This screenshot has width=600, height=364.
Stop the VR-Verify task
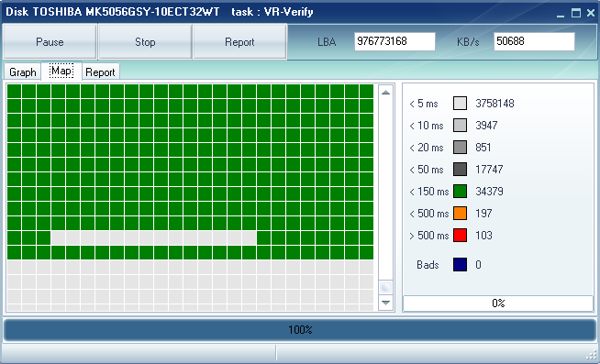tap(145, 42)
